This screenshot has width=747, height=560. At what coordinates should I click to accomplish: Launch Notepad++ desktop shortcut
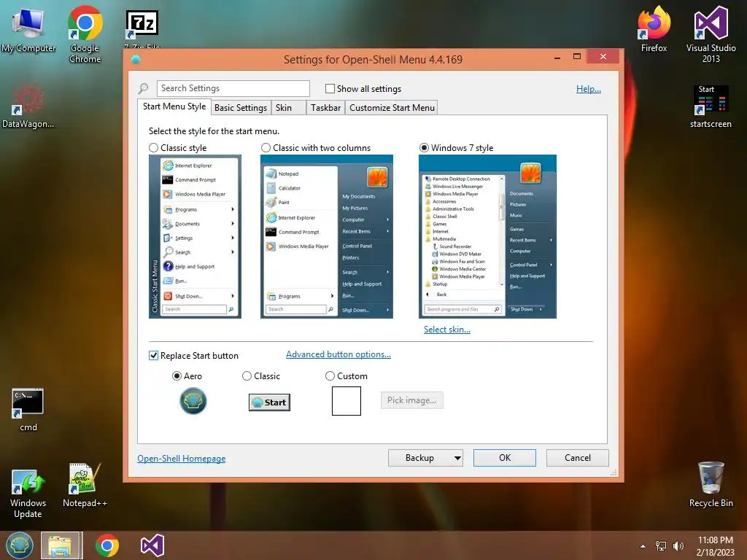85,486
